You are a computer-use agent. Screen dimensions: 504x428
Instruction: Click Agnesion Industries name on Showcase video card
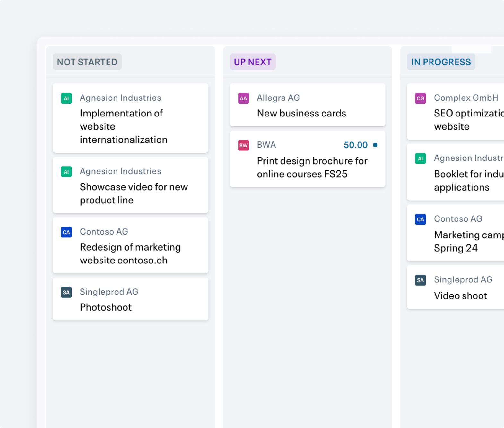point(120,171)
